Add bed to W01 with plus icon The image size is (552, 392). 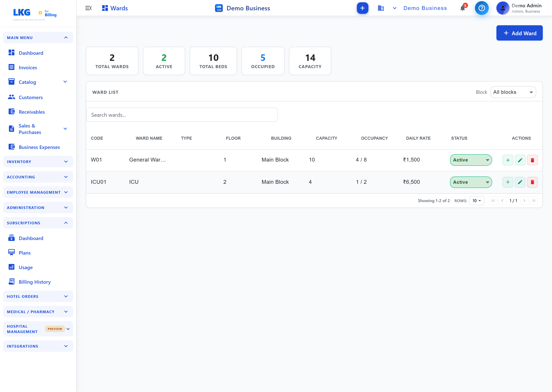508,160
